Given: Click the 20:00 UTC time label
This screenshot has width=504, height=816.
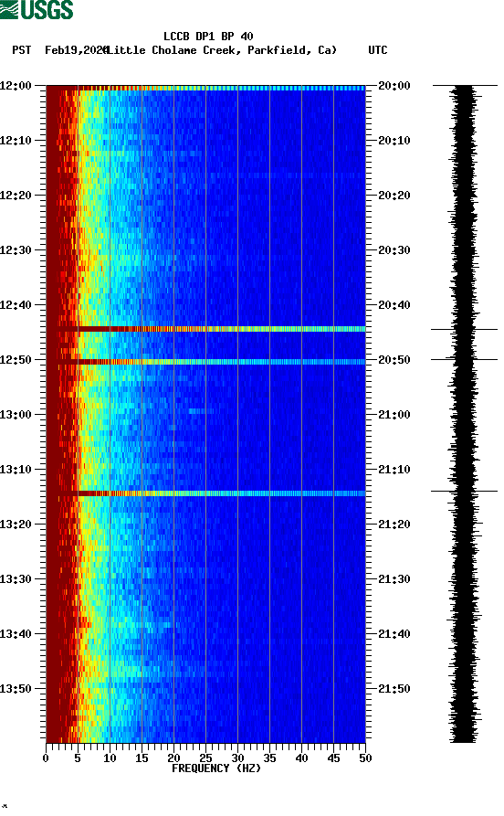Looking at the screenshot, I should pos(394,85).
